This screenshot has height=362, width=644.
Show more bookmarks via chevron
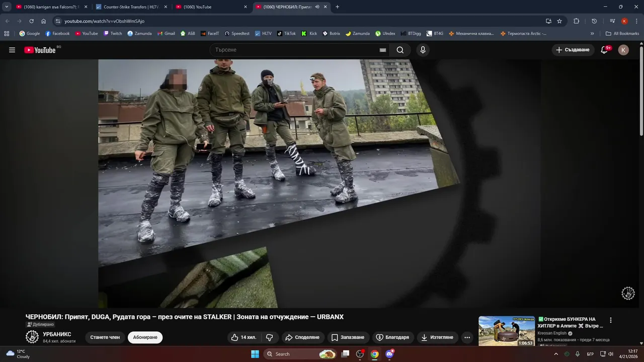592,34
